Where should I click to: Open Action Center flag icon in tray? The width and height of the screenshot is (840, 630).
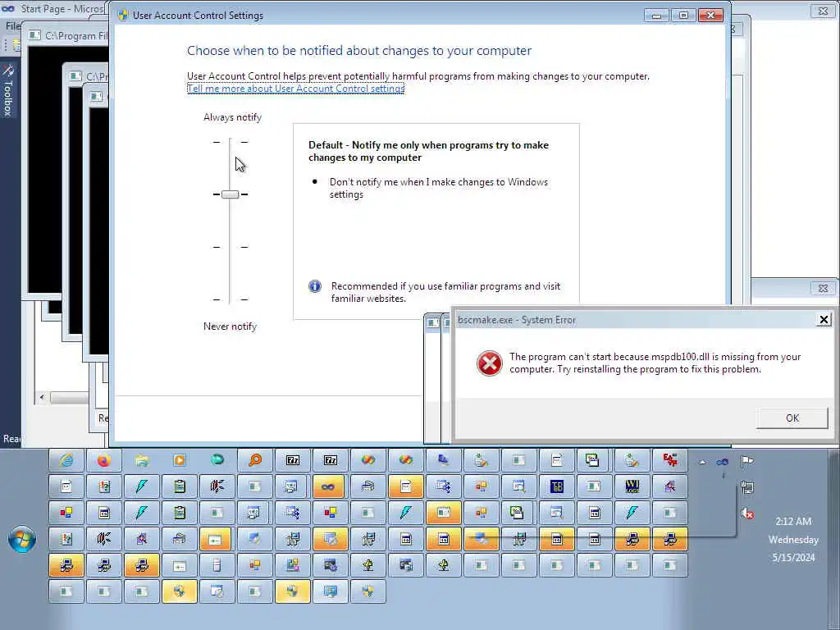click(746, 461)
